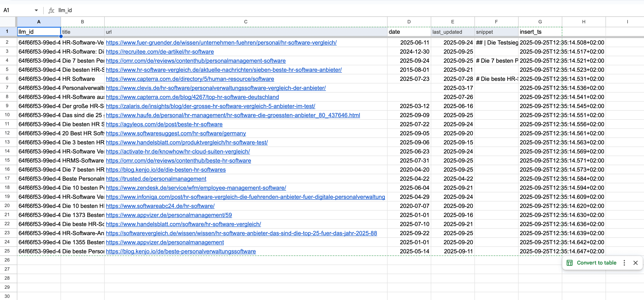
Task: Open the fuer-gruender.de HR software link
Action: tap(221, 43)
